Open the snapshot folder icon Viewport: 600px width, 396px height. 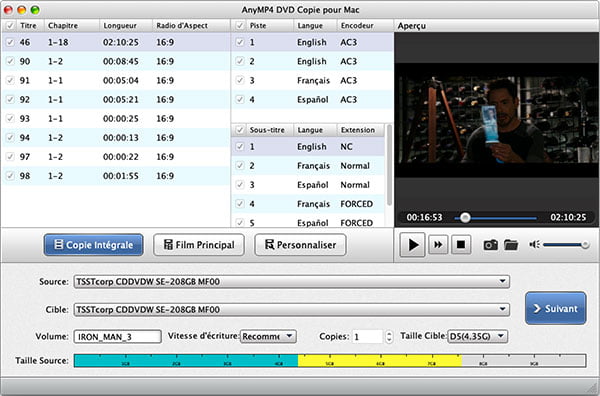point(511,244)
